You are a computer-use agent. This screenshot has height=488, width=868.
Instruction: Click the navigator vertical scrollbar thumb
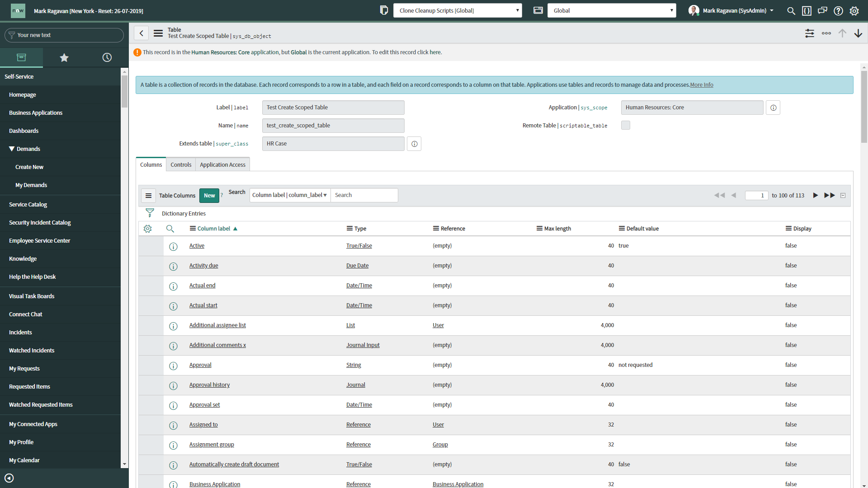click(x=125, y=91)
